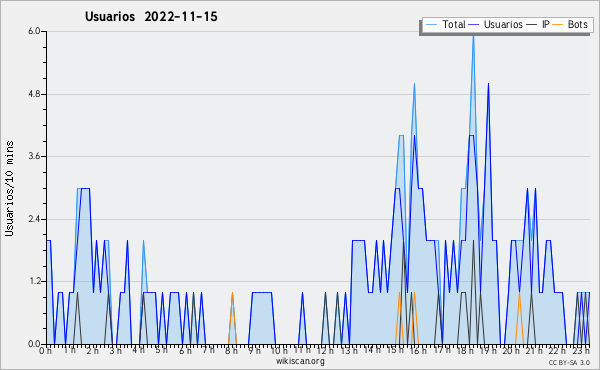Click the Total legend entry

(445, 25)
